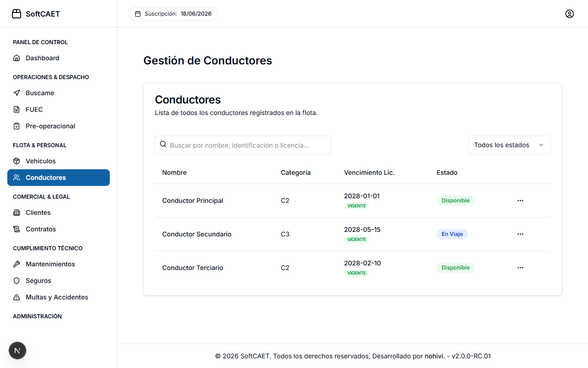This screenshot has height=368, width=588.
Task: Focus the search by nombre input field
Action: 243,145
